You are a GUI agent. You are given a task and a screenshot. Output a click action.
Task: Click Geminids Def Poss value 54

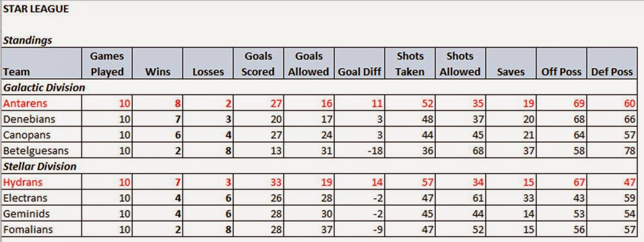coord(612,214)
